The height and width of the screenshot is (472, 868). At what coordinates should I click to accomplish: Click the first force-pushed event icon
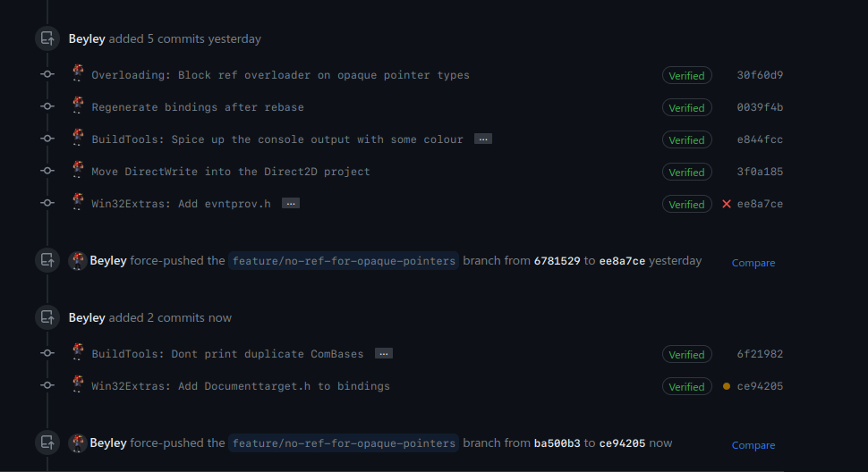point(47,261)
